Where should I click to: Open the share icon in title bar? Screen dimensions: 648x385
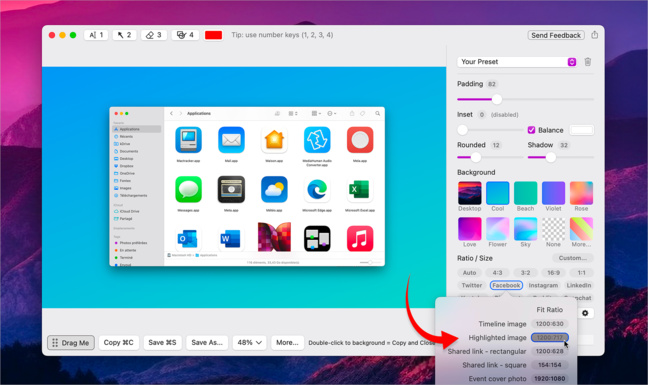click(594, 35)
